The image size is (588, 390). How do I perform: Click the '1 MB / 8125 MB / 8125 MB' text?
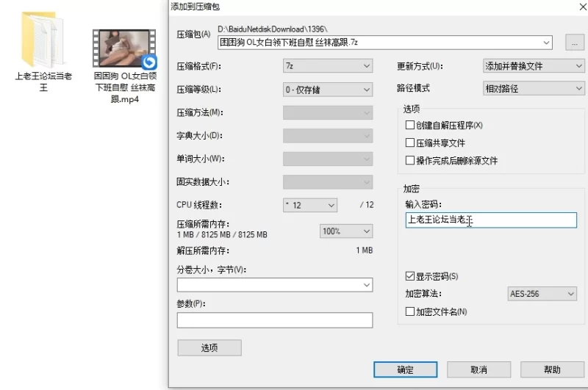click(x=222, y=235)
